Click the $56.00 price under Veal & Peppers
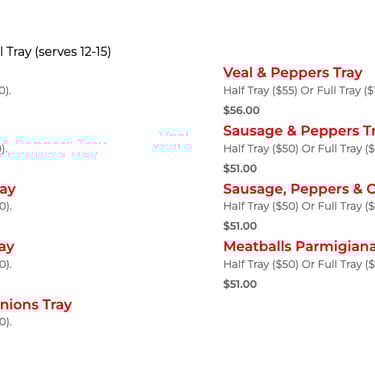Screen dimensions: 375x366 point(241,110)
